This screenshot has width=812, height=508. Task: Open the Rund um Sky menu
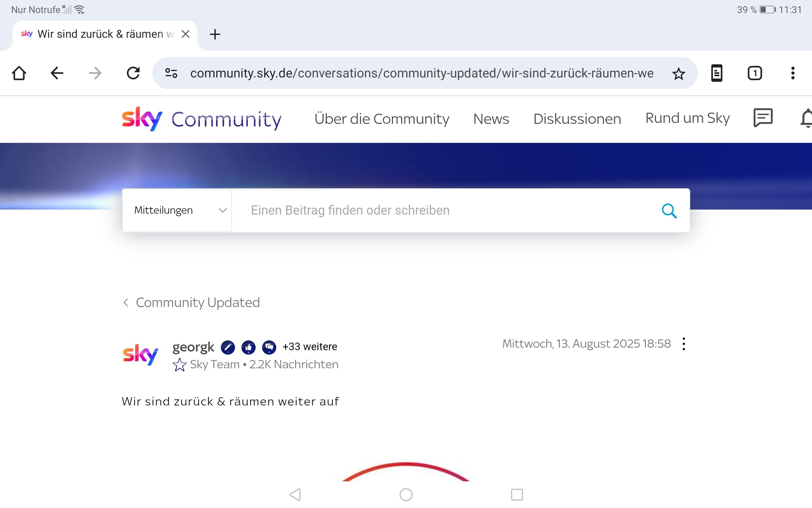tap(688, 118)
